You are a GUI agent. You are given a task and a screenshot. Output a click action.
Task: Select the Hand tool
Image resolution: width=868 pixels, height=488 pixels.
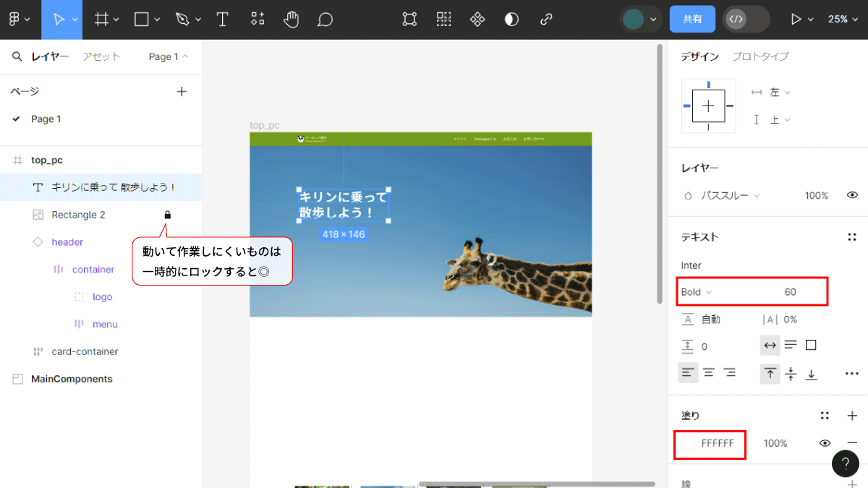[291, 20]
